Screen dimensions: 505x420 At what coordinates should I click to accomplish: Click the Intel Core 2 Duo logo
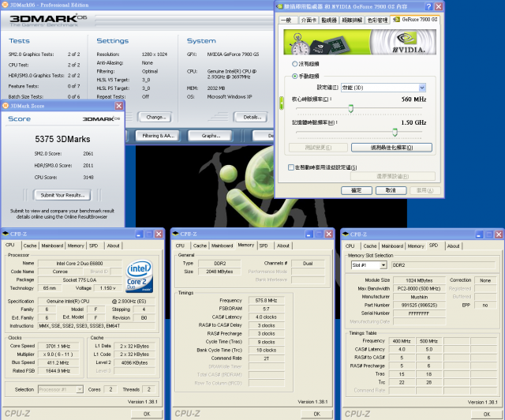pos(139,276)
